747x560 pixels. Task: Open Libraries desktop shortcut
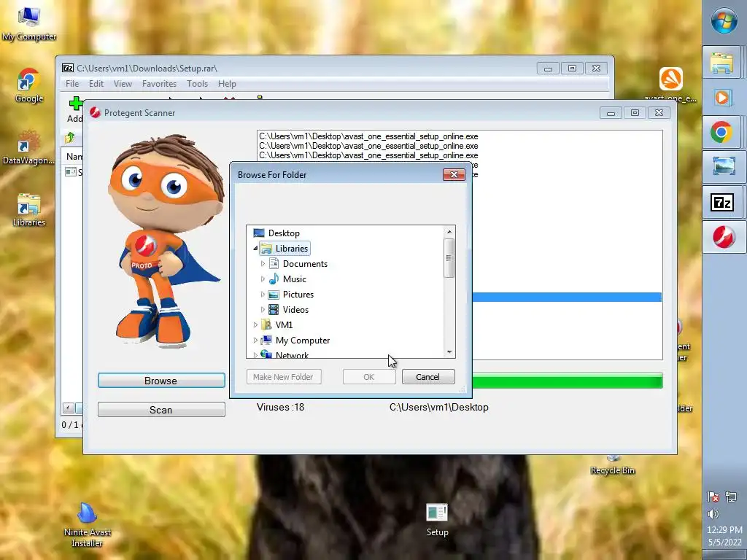(x=29, y=209)
